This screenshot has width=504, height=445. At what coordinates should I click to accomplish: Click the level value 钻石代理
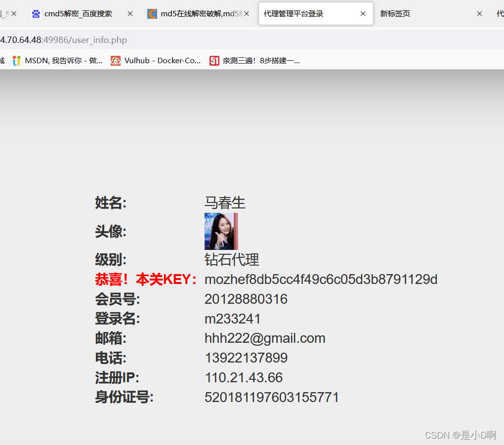tap(232, 260)
